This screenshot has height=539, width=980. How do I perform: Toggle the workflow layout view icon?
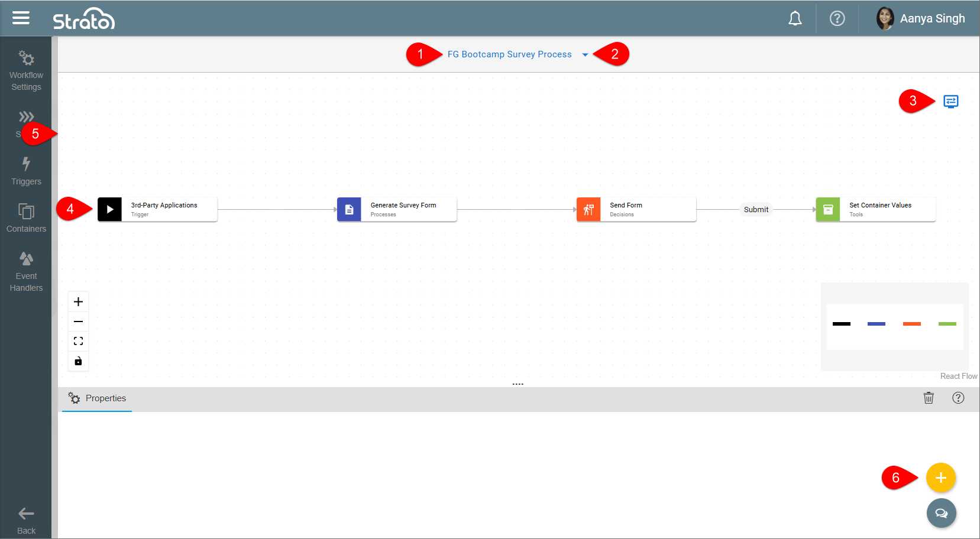point(950,102)
